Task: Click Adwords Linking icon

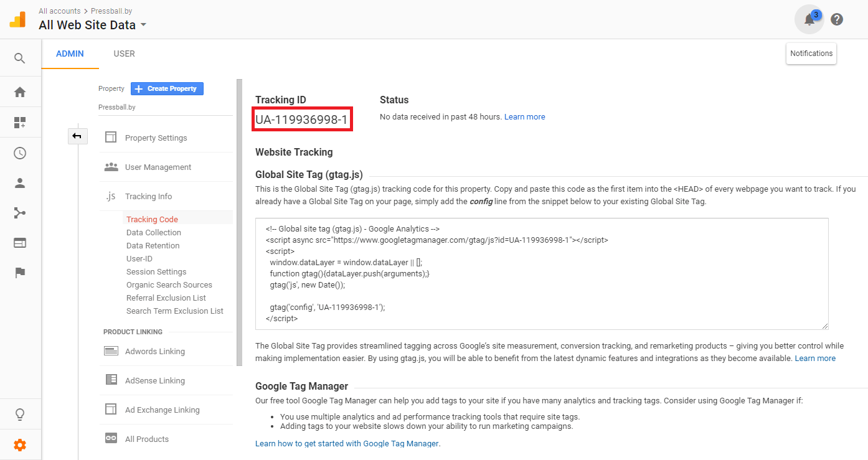Action: (x=111, y=351)
